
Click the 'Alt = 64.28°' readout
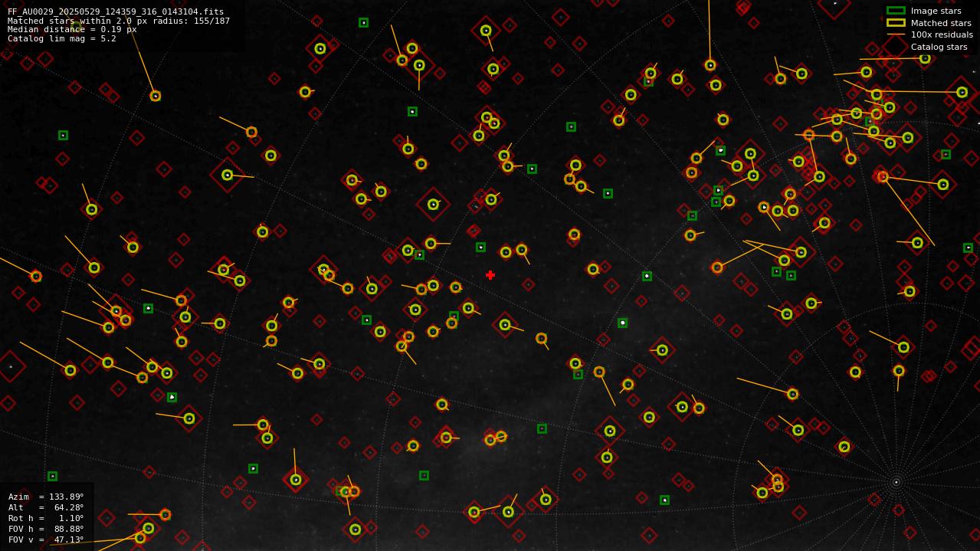(46, 507)
